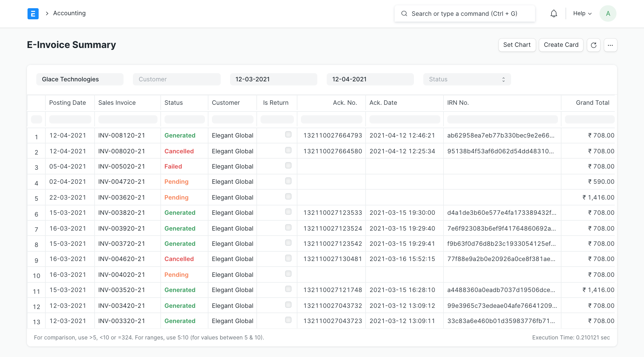Viewport: 644px width, 357px height.
Task: Click the refresh report icon
Action: pyautogui.click(x=593, y=45)
